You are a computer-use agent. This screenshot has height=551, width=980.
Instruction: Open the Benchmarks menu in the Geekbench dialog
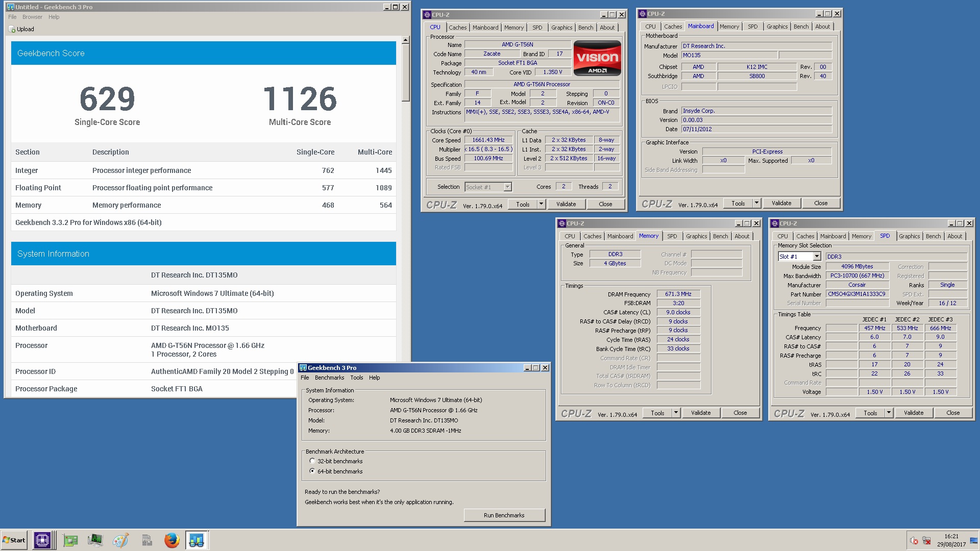(329, 378)
